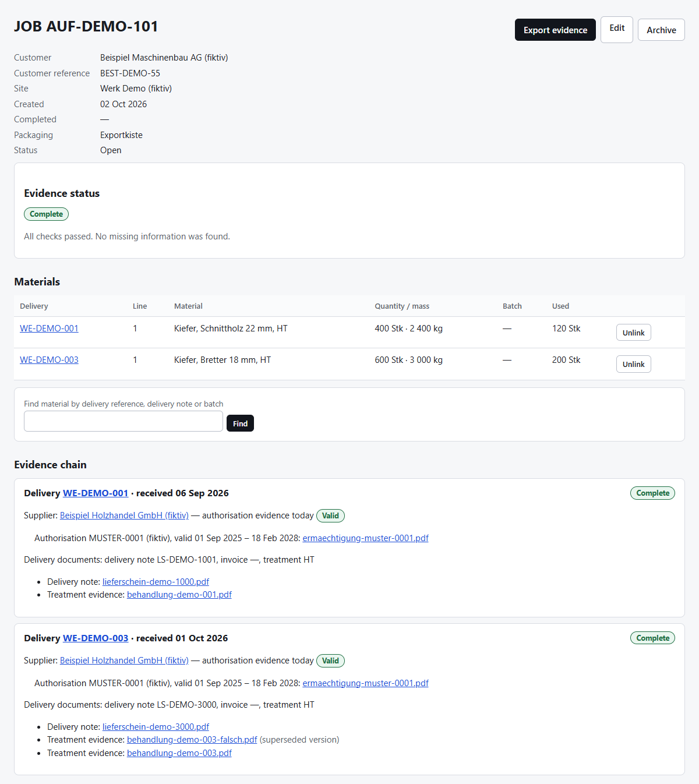
Task: Click created date 02 Oct 2026
Action: pos(123,104)
